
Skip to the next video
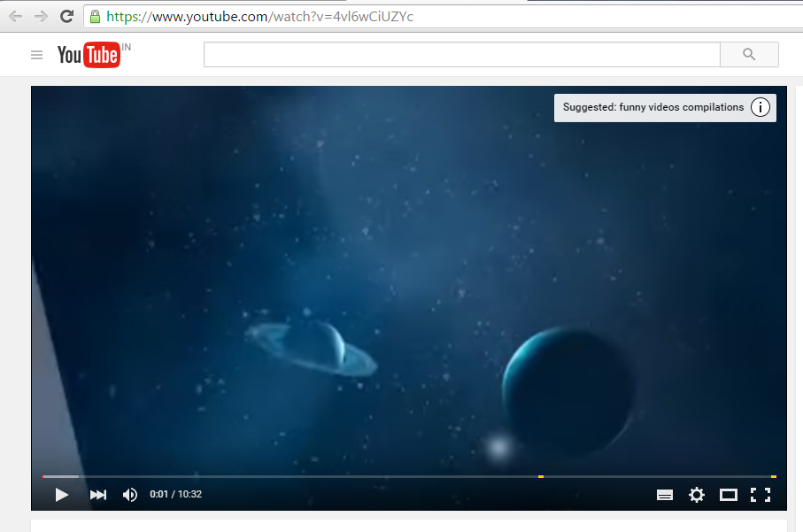(x=97, y=495)
